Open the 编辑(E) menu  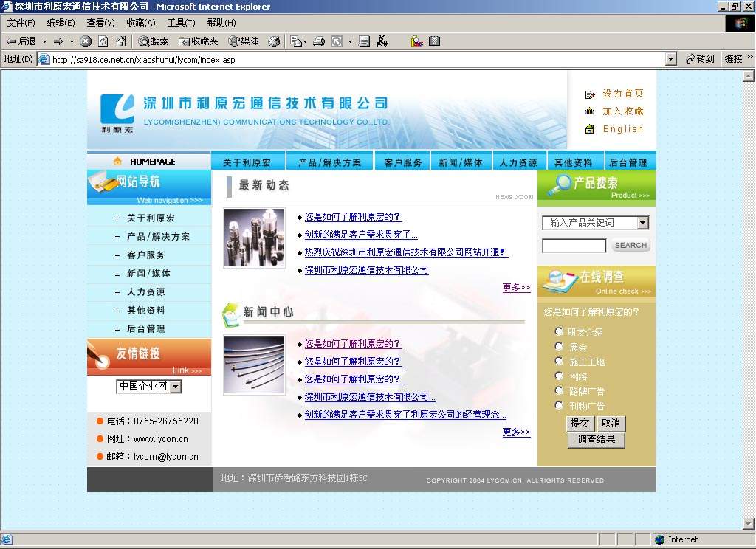61,23
